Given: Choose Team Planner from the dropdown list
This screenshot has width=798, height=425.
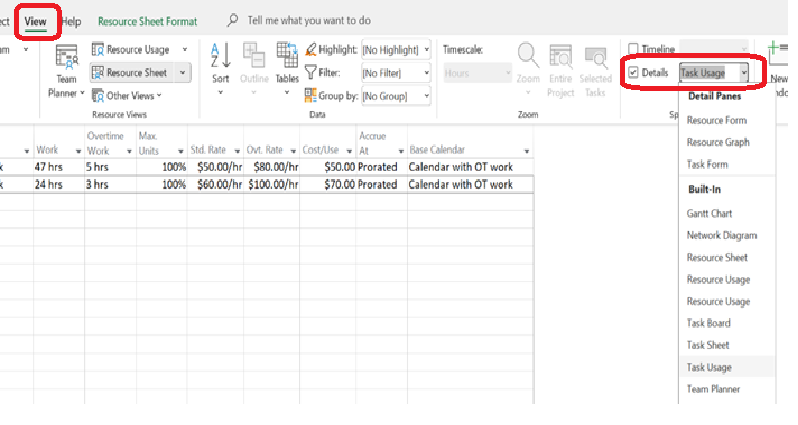Looking at the screenshot, I should [x=713, y=389].
